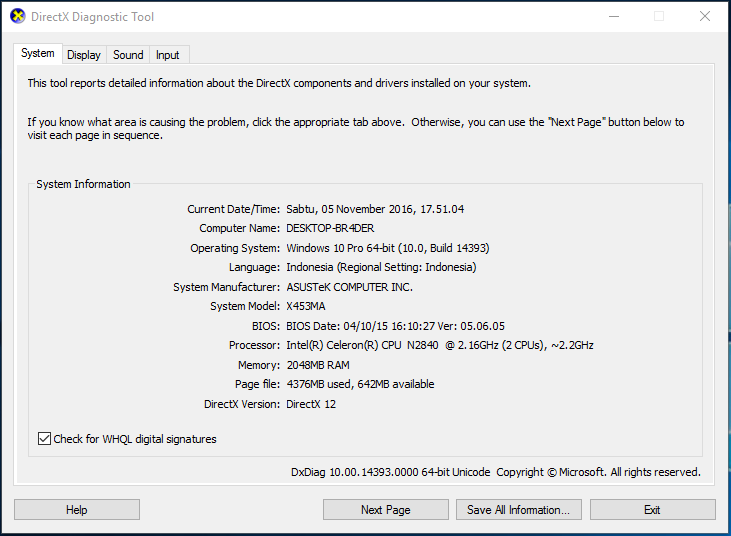Screen dimensions: 731x536
Task: Switch to the System tab
Action: pyautogui.click(x=38, y=54)
